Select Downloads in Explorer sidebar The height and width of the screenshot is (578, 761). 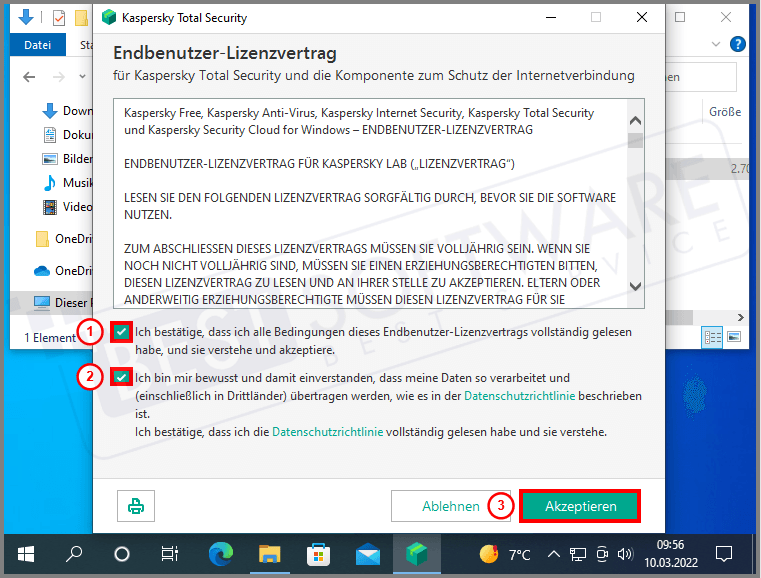tap(67, 111)
